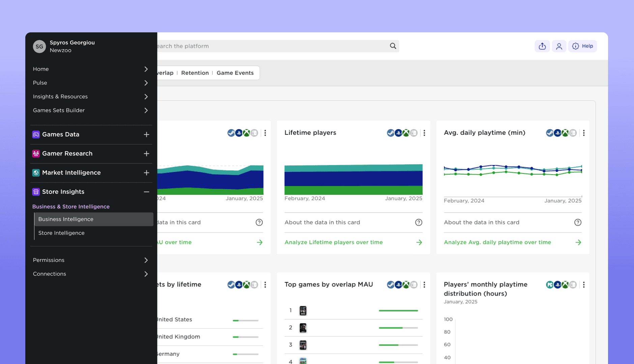
Task: Click the rank 1 game overlap bar
Action: (x=398, y=311)
